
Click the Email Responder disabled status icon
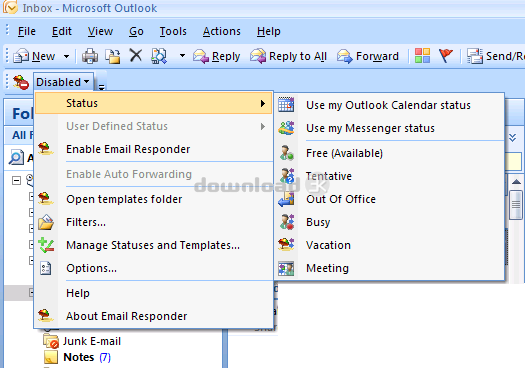[21, 82]
